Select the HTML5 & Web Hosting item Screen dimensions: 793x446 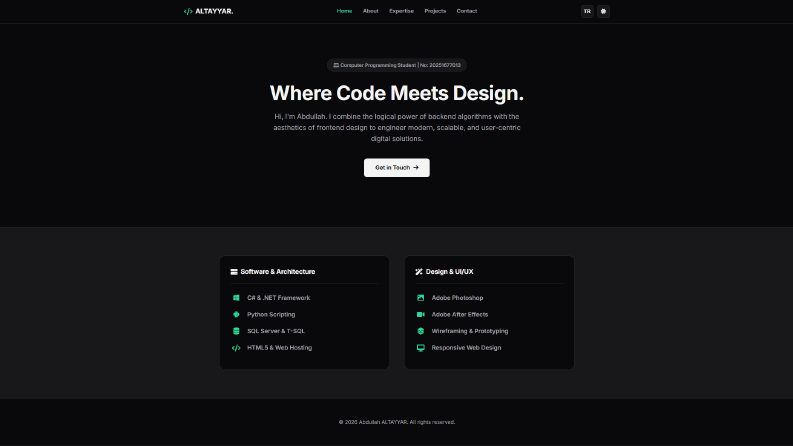pyautogui.click(x=280, y=348)
